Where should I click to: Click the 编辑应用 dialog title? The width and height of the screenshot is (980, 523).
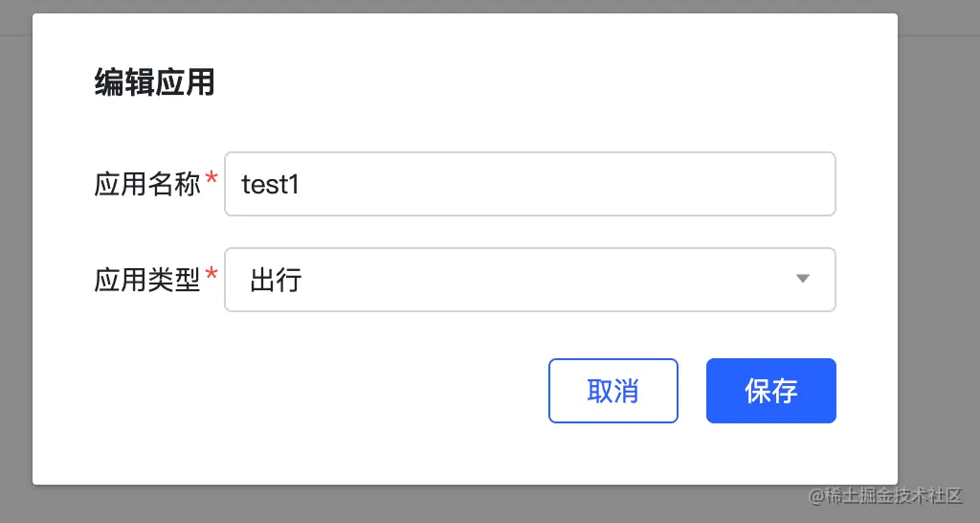pyautogui.click(x=154, y=83)
